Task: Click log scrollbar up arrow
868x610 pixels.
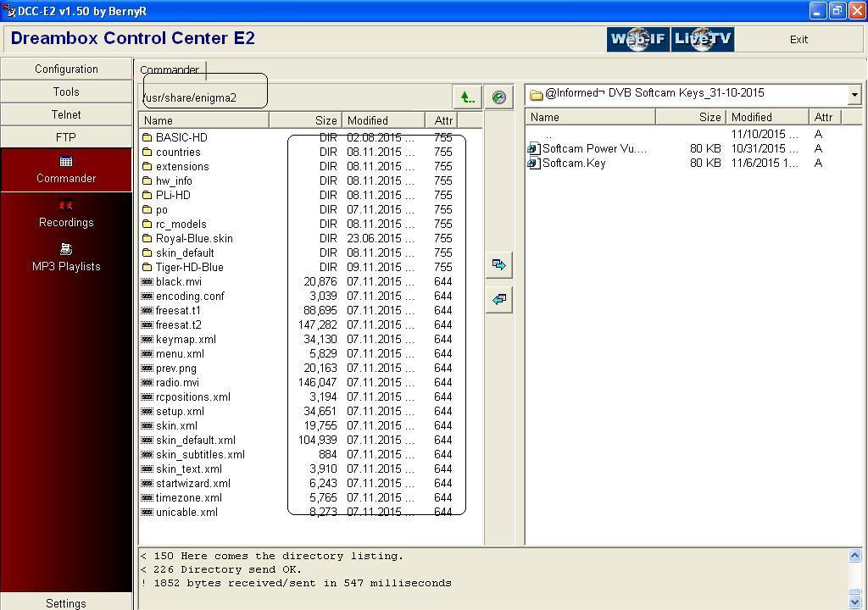Action: click(854, 555)
